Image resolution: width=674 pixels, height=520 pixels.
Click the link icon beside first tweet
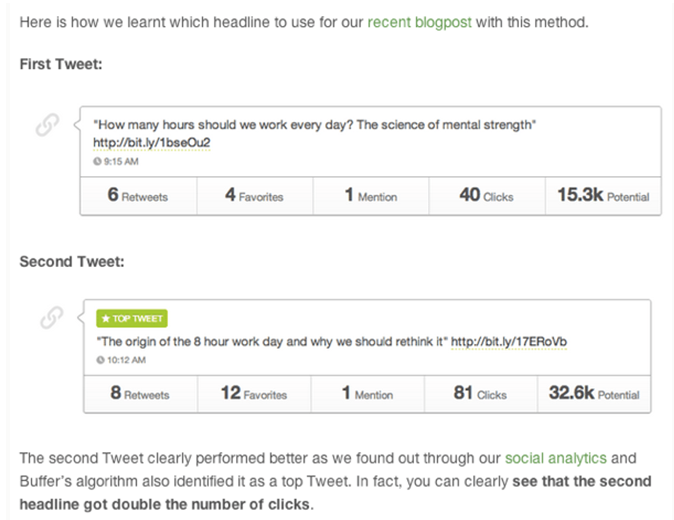(x=47, y=125)
